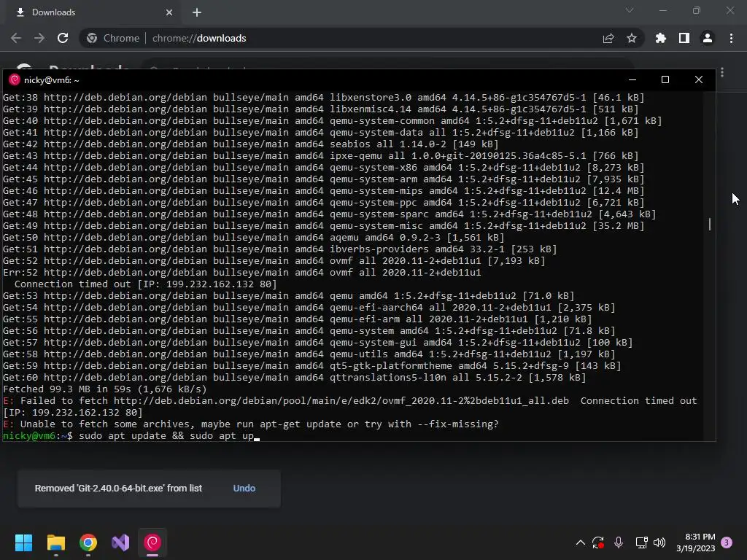Open File Explorer from the taskbar
The image size is (747, 560).
(55, 542)
